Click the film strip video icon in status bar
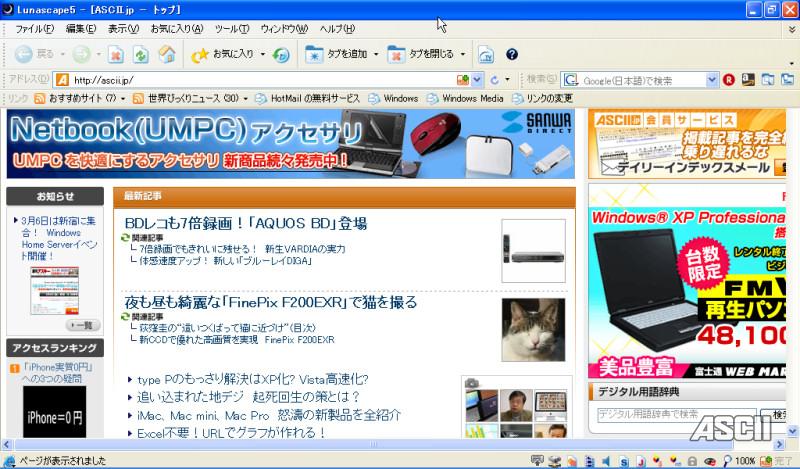The image size is (800, 469). [x=589, y=461]
